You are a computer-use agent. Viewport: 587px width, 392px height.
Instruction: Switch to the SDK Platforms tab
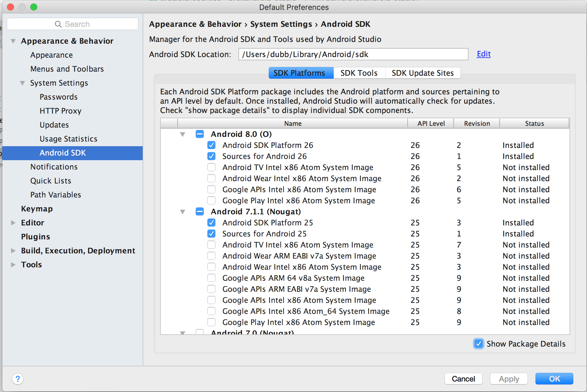click(x=301, y=73)
